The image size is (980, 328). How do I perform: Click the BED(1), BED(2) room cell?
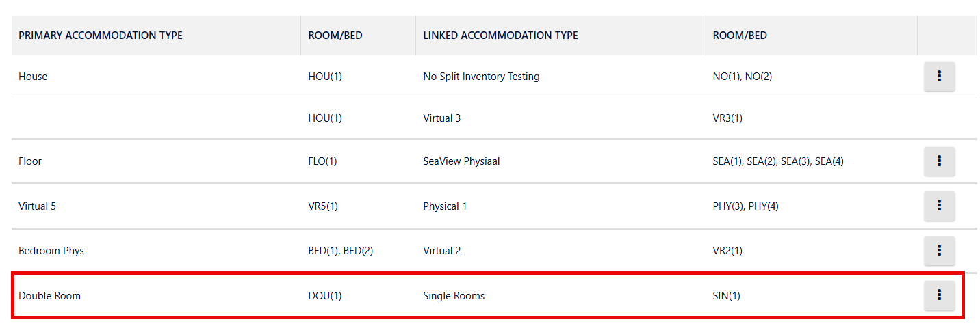[x=341, y=251]
